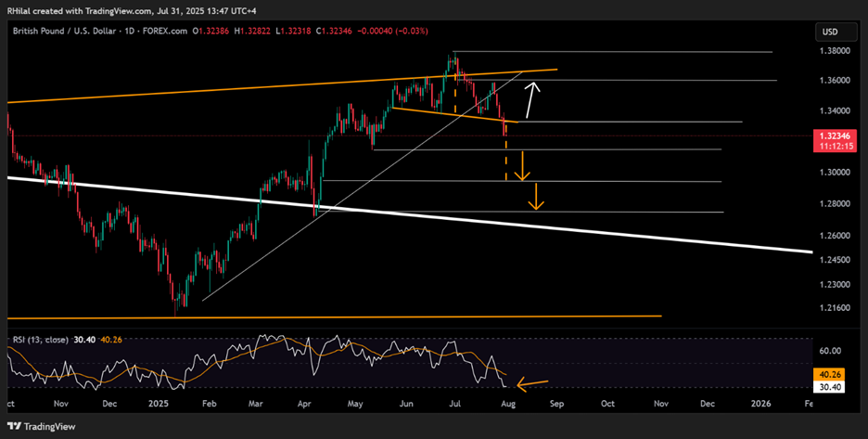Click British Pound / U.S. Dollar symbol title
868x439 pixels.
point(64,32)
